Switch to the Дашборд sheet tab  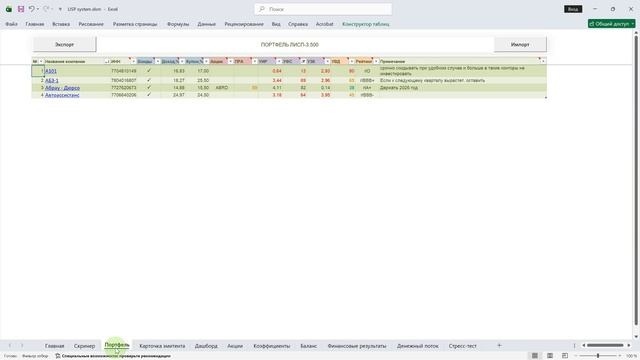(206, 346)
